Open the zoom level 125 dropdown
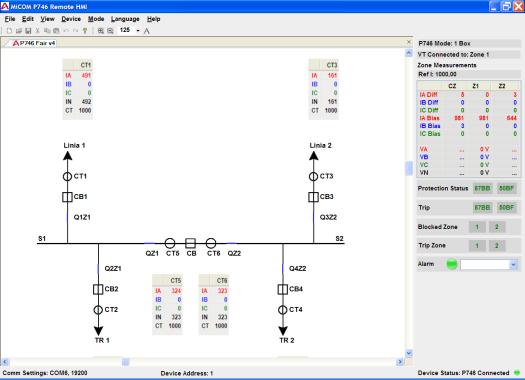Image resolution: width=525 pixels, height=380 pixels. click(138, 30)
